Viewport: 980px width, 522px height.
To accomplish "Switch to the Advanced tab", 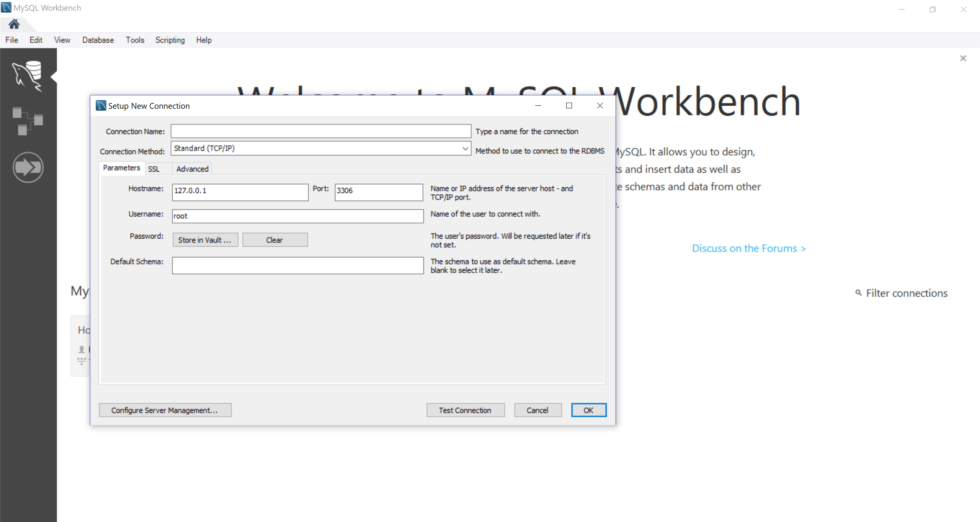I will (192, 169).
